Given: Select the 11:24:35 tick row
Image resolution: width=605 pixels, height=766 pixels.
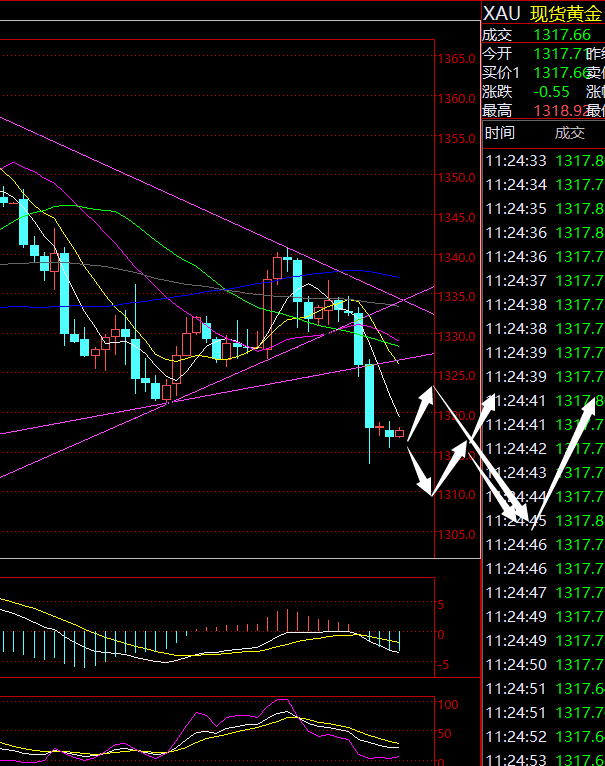Looking at the screenshot, I should click(543, 208).
